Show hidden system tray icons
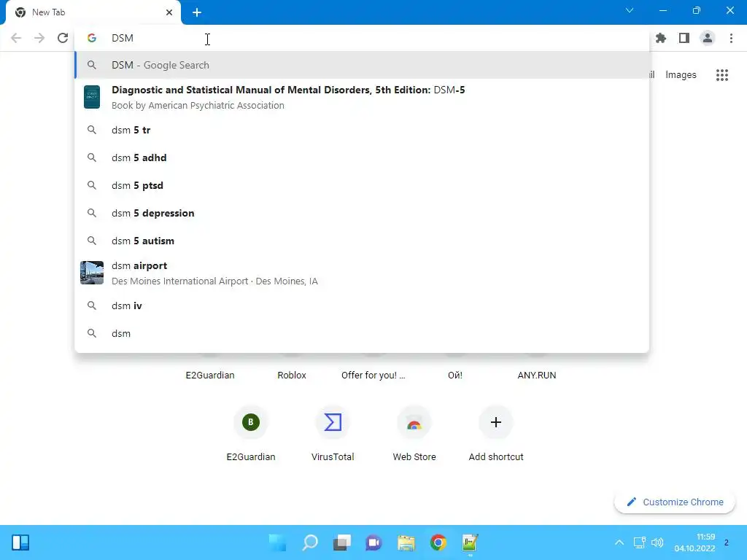The height and width of the screenshot is (560, 747). point(619,542)
